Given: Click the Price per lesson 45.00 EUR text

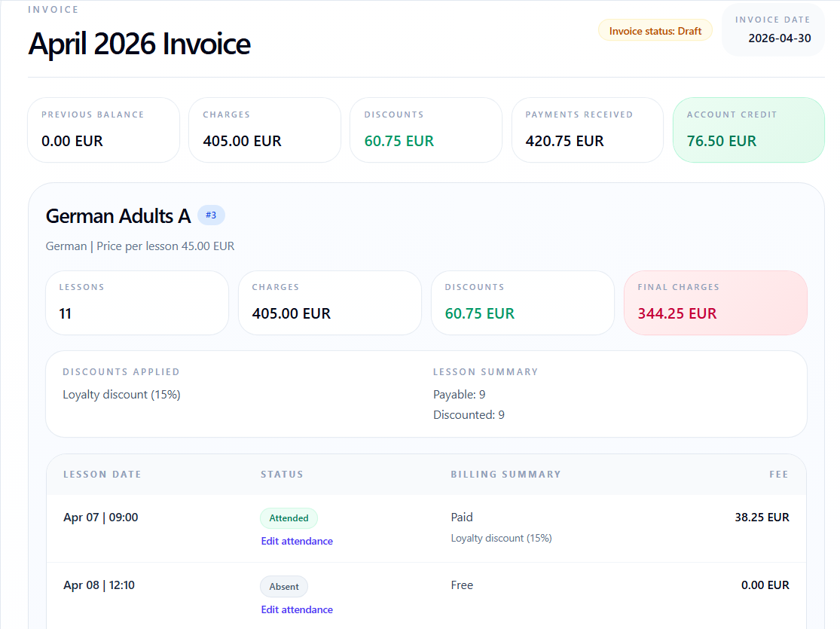Looking at the screenshot, I should [166, 246].
